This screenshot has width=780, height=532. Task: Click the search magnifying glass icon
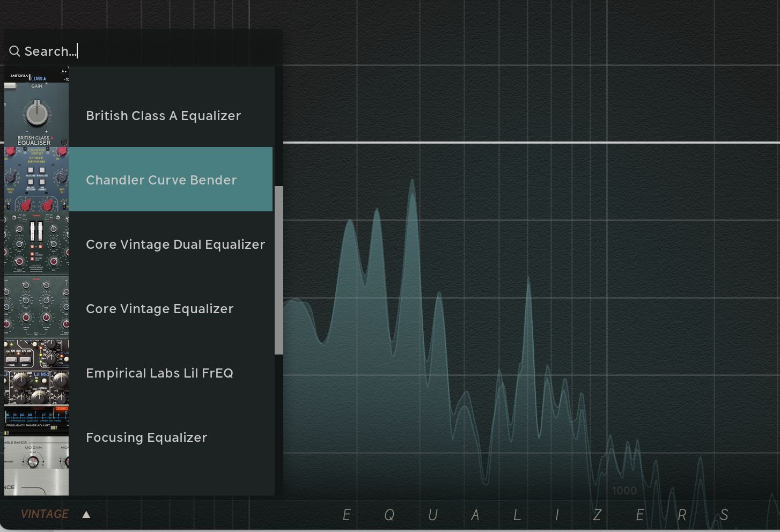14,51
